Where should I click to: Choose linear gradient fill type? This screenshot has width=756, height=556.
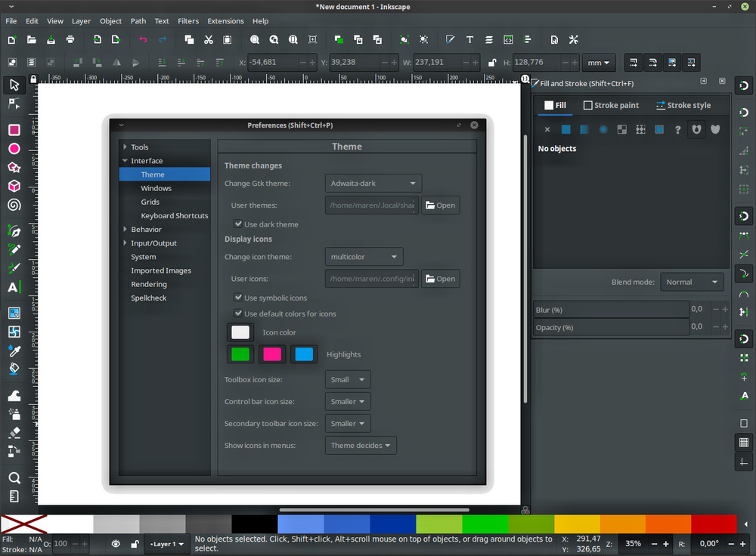pyautogui.click(x=582, y=129)
